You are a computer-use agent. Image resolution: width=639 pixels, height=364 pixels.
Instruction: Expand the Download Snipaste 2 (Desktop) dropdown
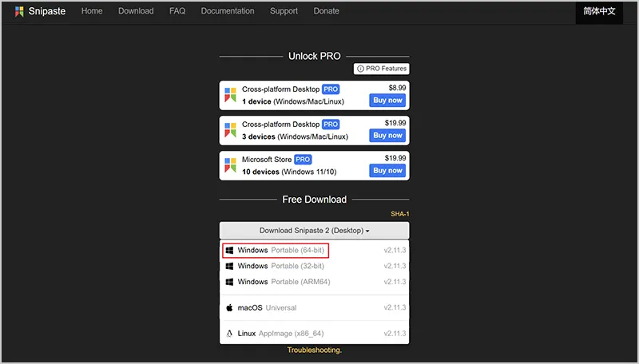pyautogui.click(x=314, y=231)
